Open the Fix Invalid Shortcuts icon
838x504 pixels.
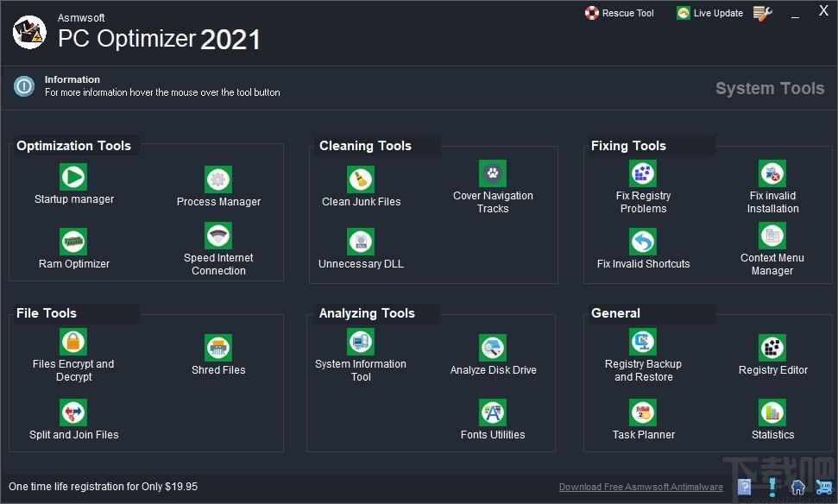tap(643, 242)
